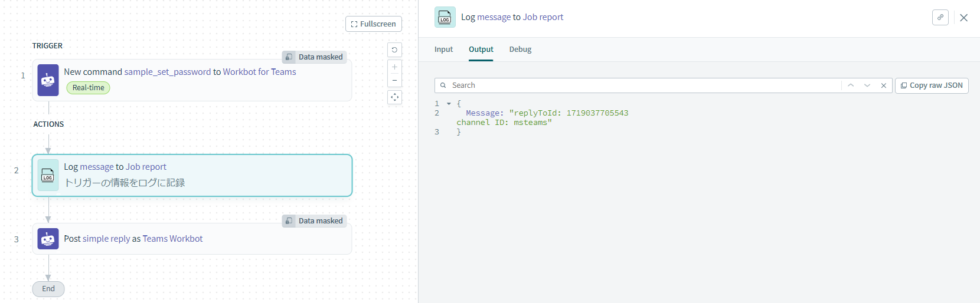Click the copy icon in Copy raw JSON button
Viewport: 980px width, 303px height.
[x=904, y=85]
